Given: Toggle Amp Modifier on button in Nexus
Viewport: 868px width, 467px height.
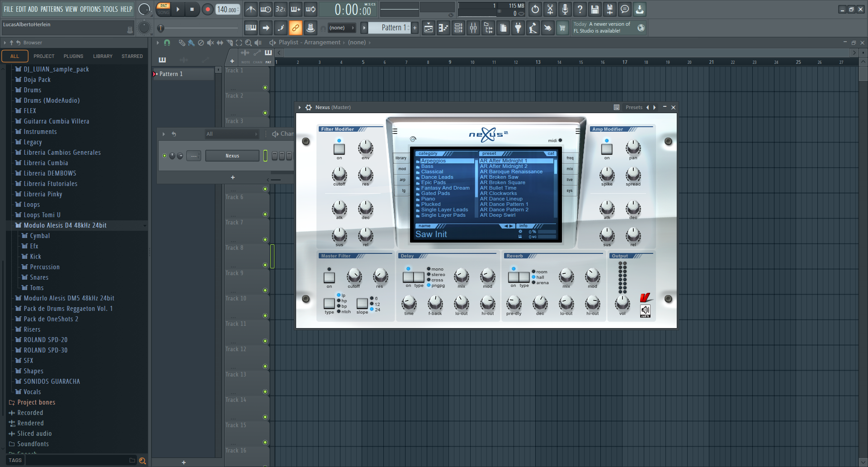Looking at the screenshot, I should tap(607, 149).
